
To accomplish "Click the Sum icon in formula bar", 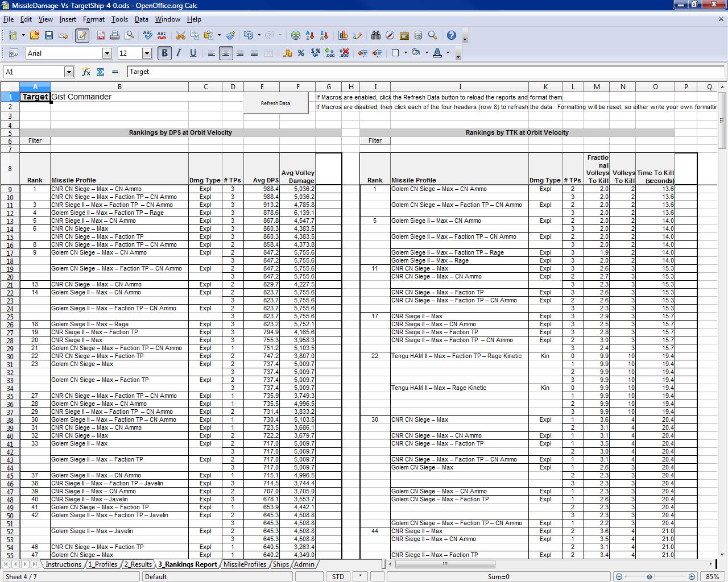I will pyautogui.click(x=101, y=72).
